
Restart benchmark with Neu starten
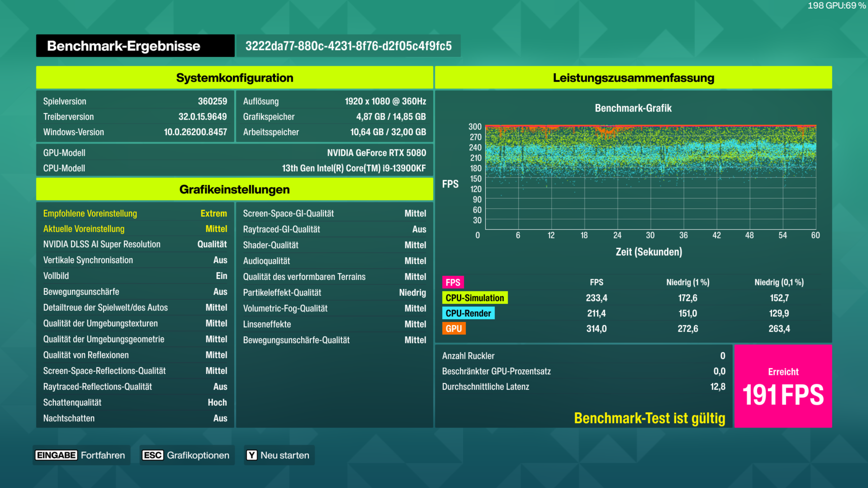point(285,455)
